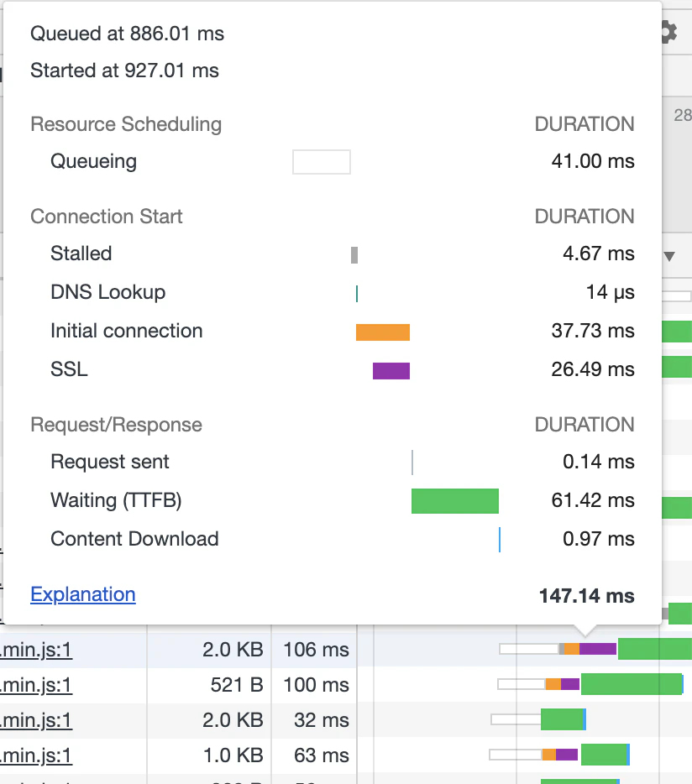Open the Explanation link
Image resolution: width=692 pixels, height=784 pixels.
coord(82,594)
